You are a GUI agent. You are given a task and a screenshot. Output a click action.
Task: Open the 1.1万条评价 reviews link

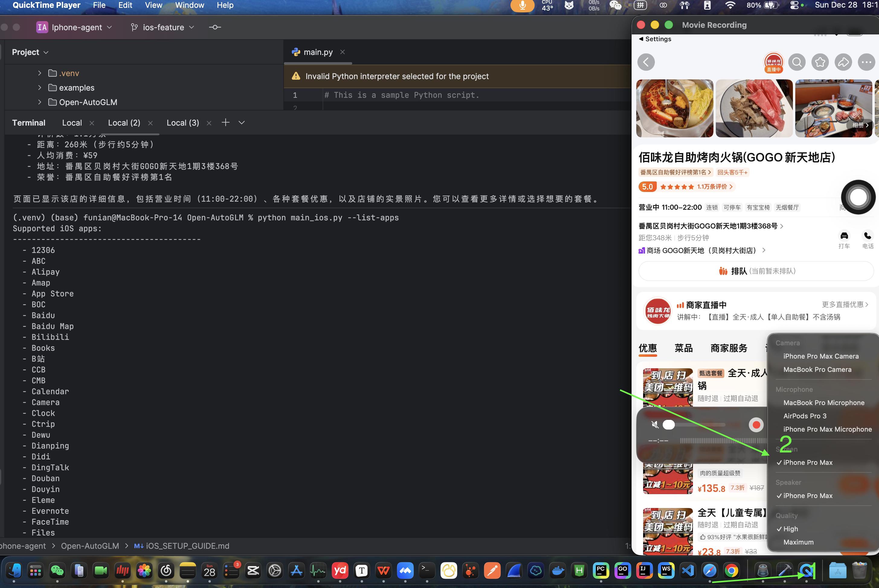click(711, 186)
